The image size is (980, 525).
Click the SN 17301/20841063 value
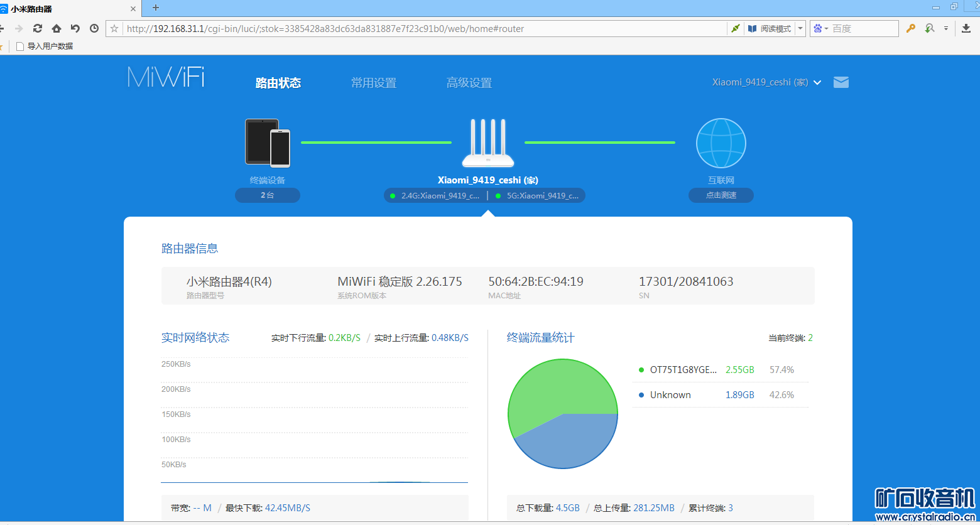click(686, 281)
